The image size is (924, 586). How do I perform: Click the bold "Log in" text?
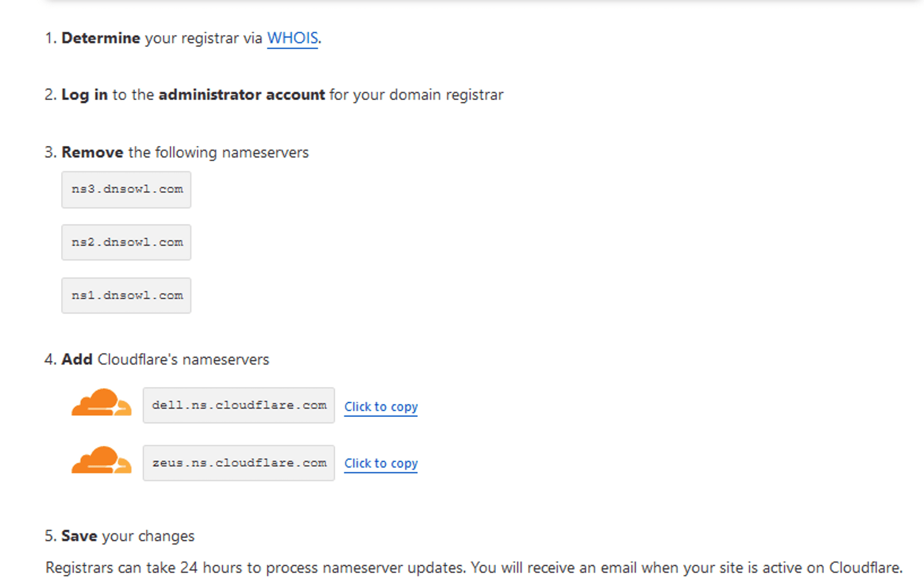[x=85, y=95]
